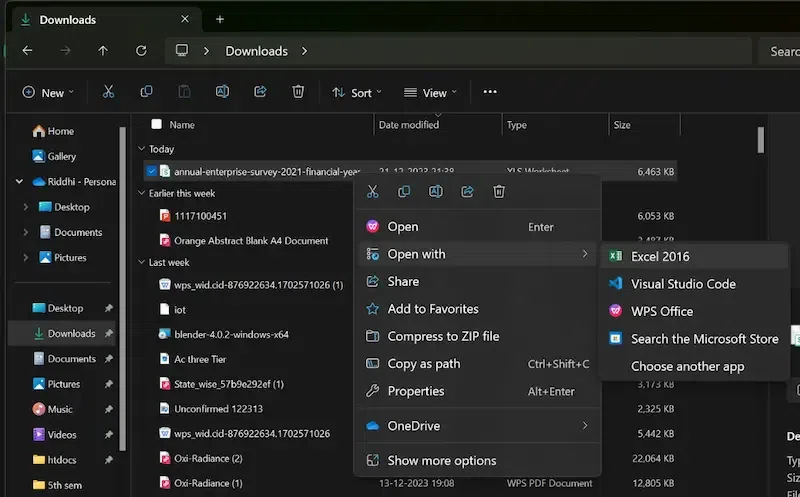Open the View dropdown menu
This screenshot has height=497, width=800.
(430, 93)
